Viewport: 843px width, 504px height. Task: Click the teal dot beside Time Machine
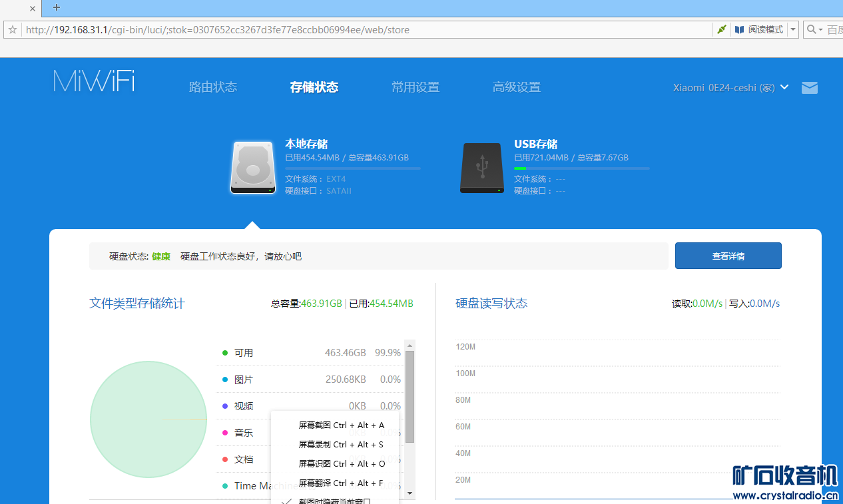click(225, 486)
